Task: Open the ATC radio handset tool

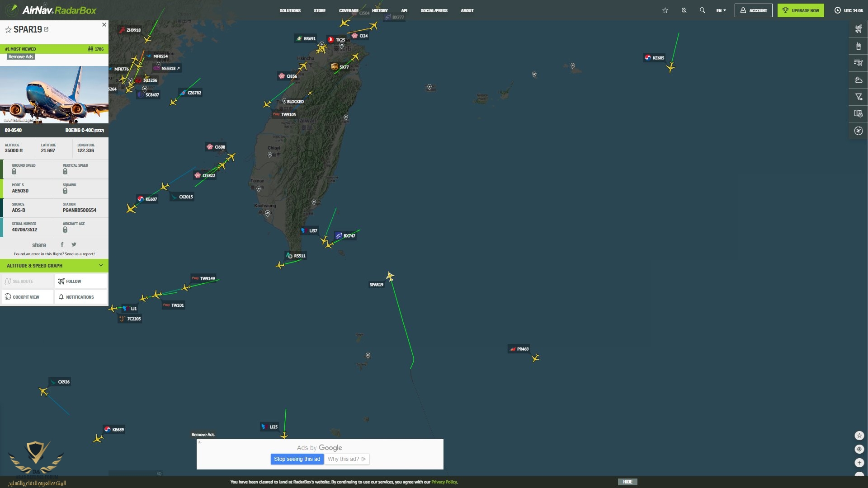Action: pyautogui.click(x=859, y=46)
